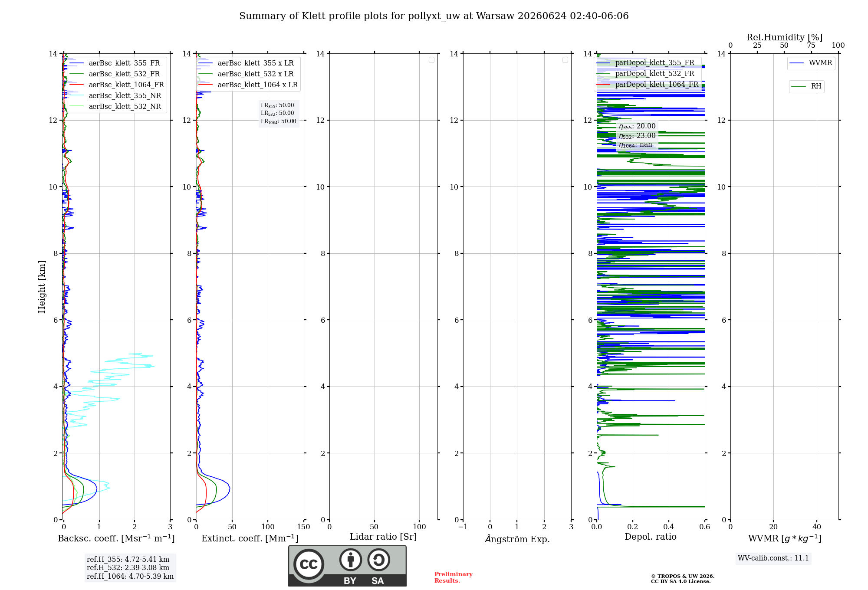Click the © TROPOS & UW 2026 copyright text
Viewport: 868px width, 590px height.
click(x=683, y=577)
